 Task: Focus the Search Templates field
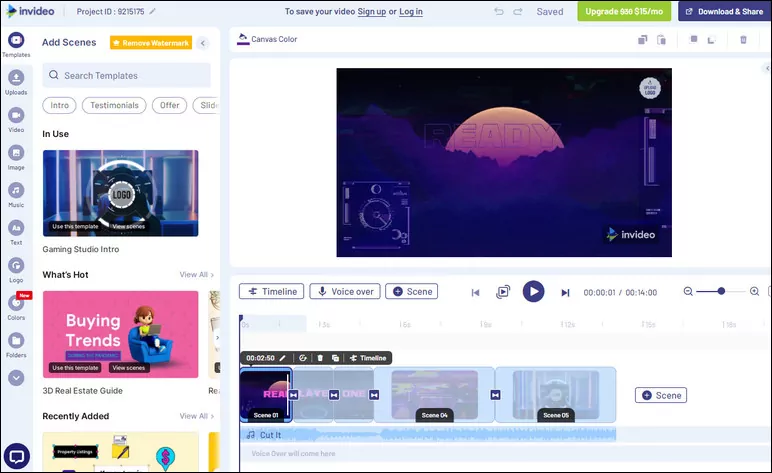click(x=127, y=75)
